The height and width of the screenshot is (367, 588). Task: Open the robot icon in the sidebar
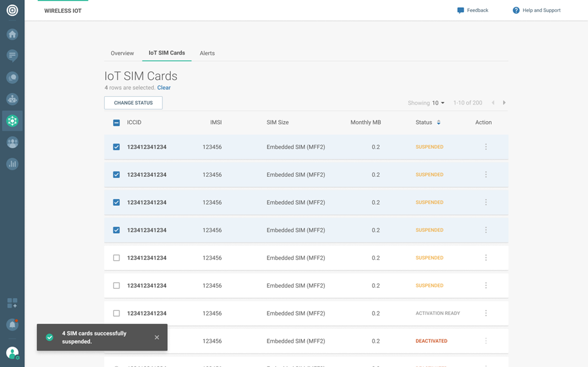[12, 99]
